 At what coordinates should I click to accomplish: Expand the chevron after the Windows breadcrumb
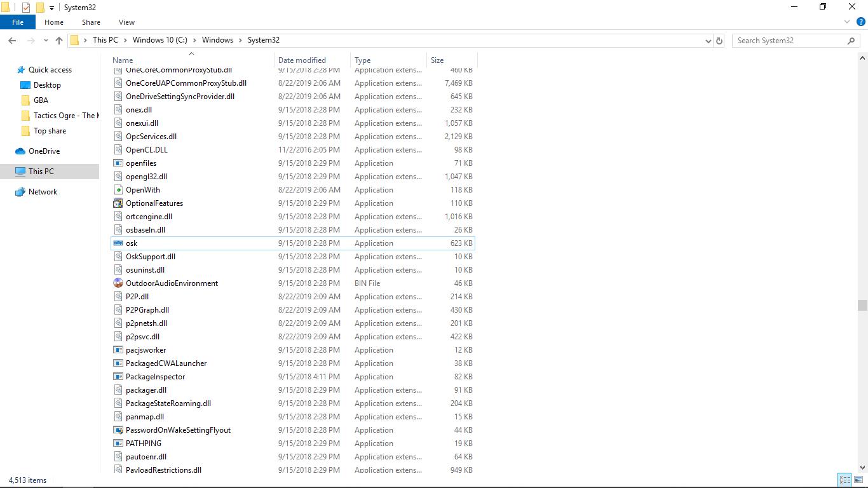coord(240,40)
